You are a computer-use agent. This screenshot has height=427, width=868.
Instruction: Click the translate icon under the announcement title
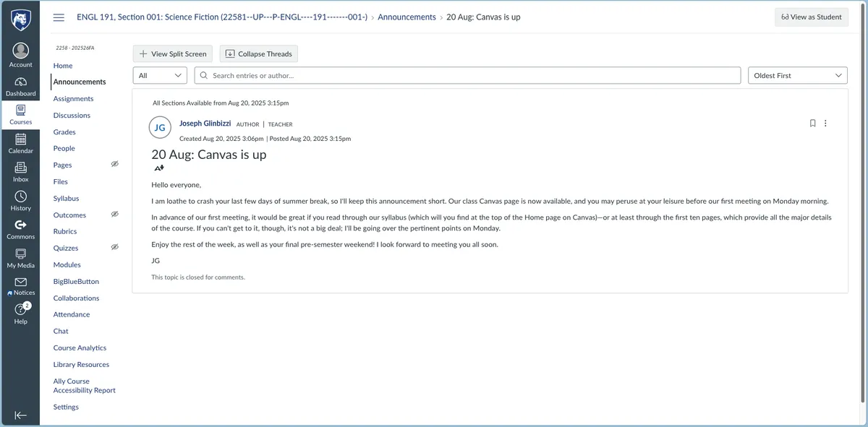[x=159, y=168]
